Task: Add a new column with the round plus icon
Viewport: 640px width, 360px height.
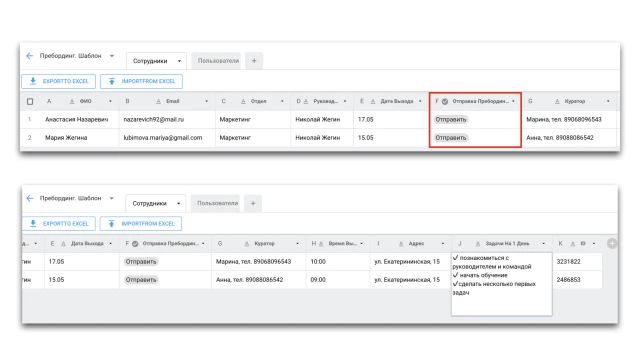Action: tap(612, 244)
